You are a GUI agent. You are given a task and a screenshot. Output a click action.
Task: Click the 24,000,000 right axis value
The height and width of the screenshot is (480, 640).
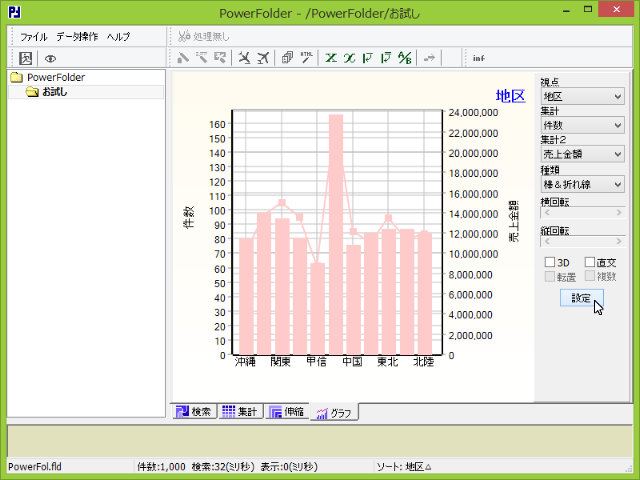(473, 113)
